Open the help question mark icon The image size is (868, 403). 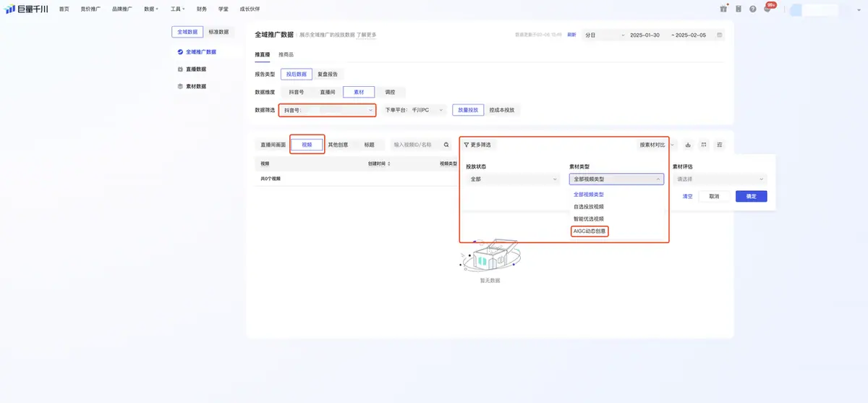coord(753,9)
